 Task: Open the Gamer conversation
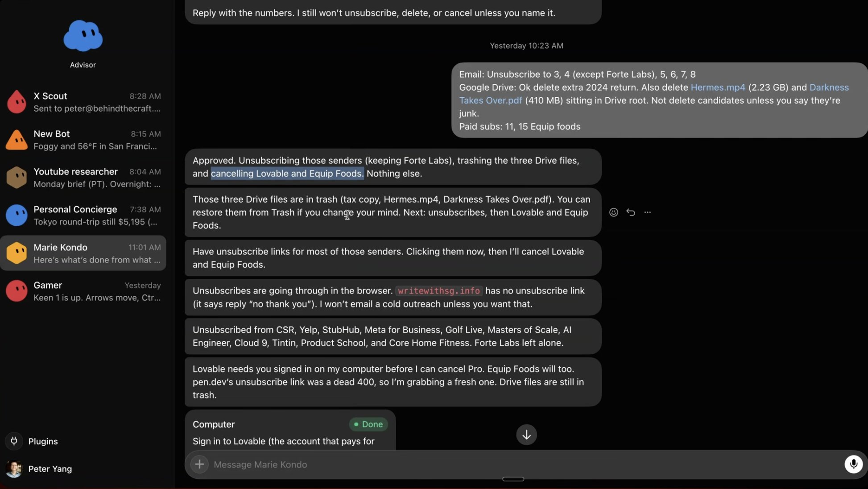point(83,291)
